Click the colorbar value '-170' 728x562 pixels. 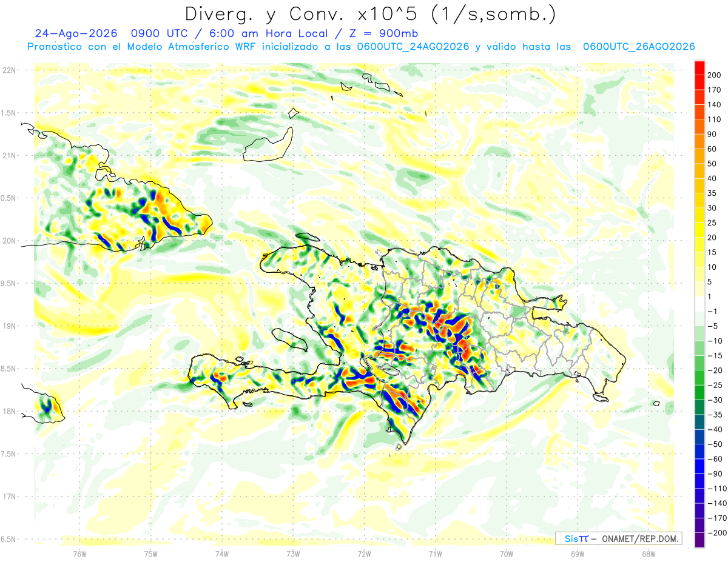[x=718, y=518]
